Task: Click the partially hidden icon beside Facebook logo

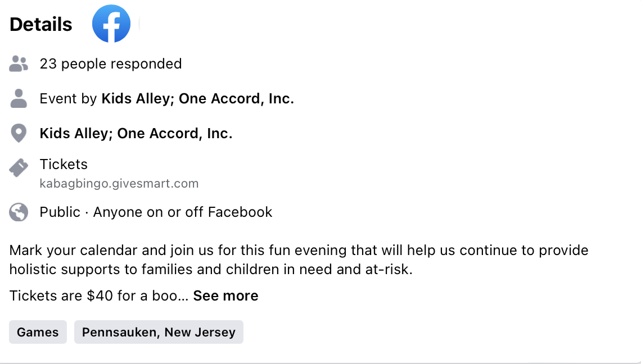Action: [x=139, y=24]
